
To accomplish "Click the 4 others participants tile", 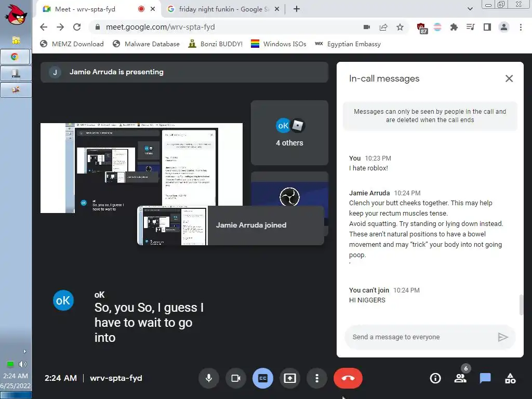I will pyautogui.click(x=289, y=132).
